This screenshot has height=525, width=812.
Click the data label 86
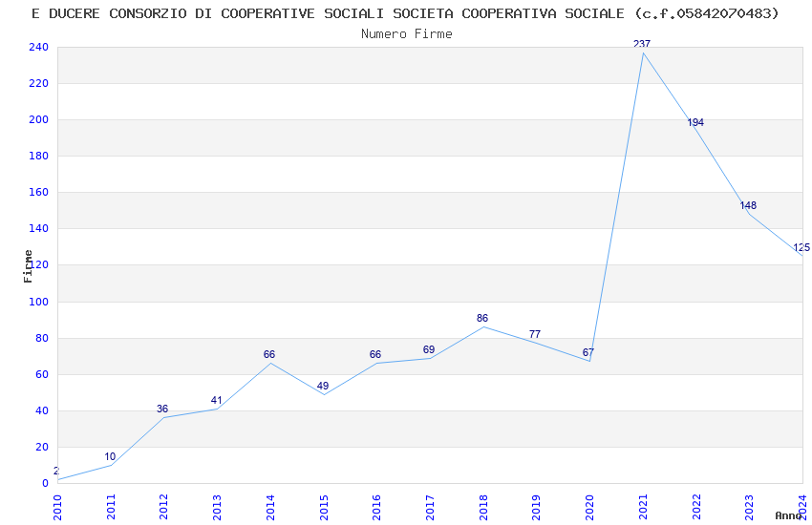click(482, 318)
